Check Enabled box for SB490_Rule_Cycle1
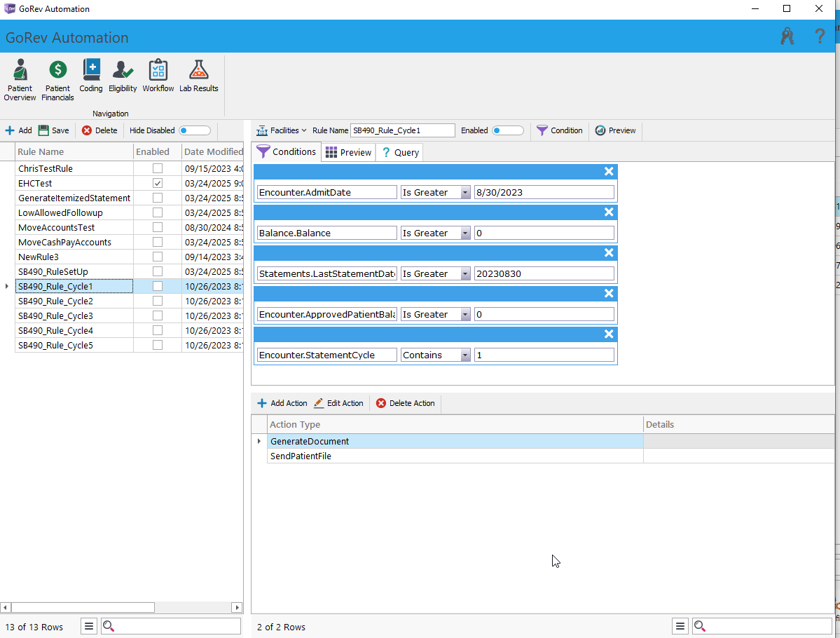840x638 pixels. [x=158, y=286]
